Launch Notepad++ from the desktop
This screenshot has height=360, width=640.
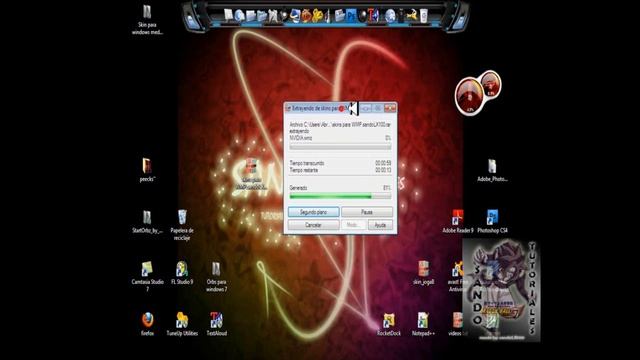tap(423, 324)
